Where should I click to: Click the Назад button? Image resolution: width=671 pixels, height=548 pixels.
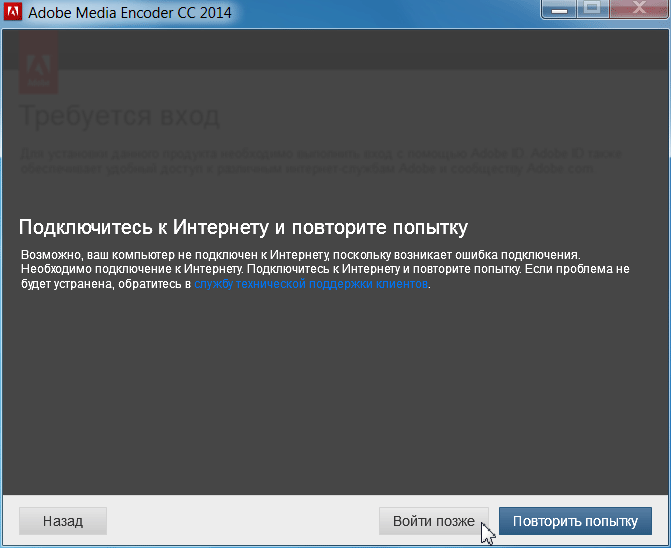(63, 521)
